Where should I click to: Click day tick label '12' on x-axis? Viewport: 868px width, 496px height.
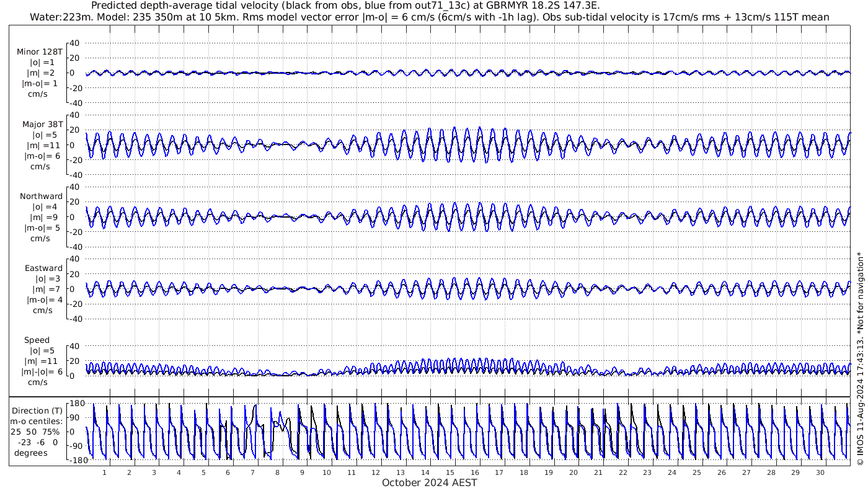click(x=376, y=472)
